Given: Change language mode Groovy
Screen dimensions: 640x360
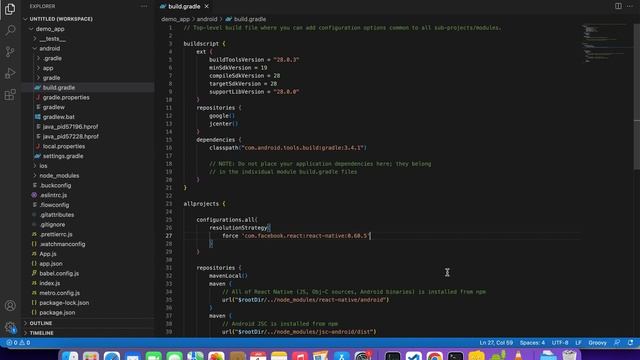Looking at the screenshot, I should point(598,342).
